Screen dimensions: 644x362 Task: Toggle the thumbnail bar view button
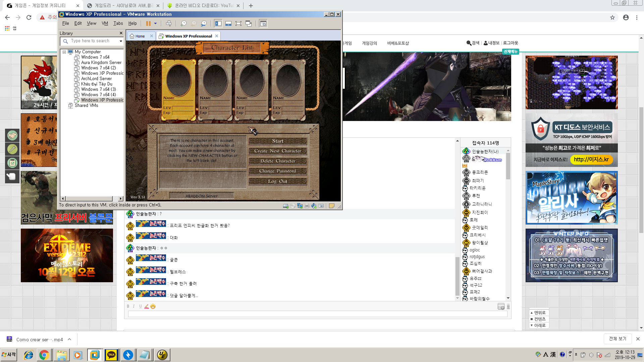click(x=228, y=23)
